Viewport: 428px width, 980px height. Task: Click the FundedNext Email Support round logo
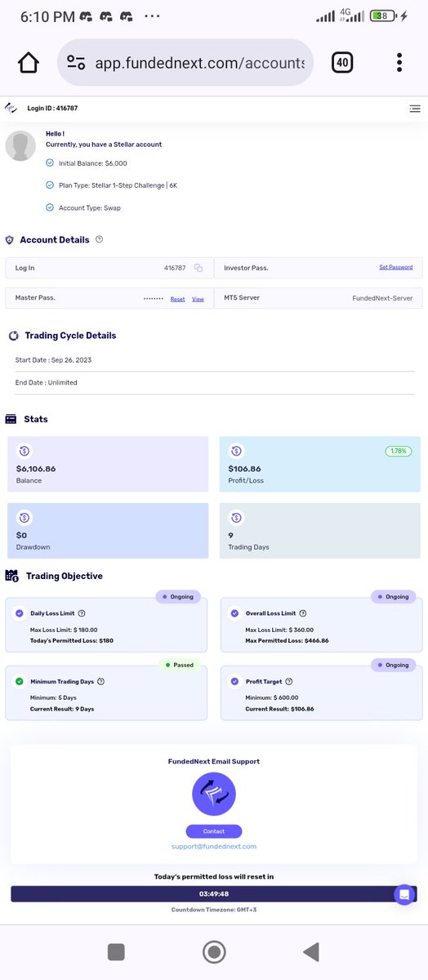click(x=214, y=795)
